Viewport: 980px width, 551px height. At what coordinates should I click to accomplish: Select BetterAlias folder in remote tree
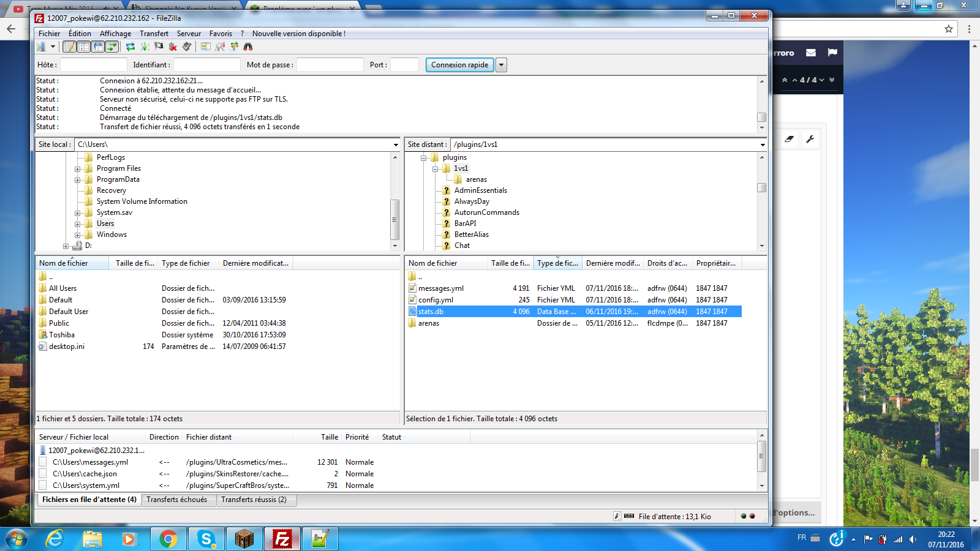pyautogui.click(x=471, y=234)
